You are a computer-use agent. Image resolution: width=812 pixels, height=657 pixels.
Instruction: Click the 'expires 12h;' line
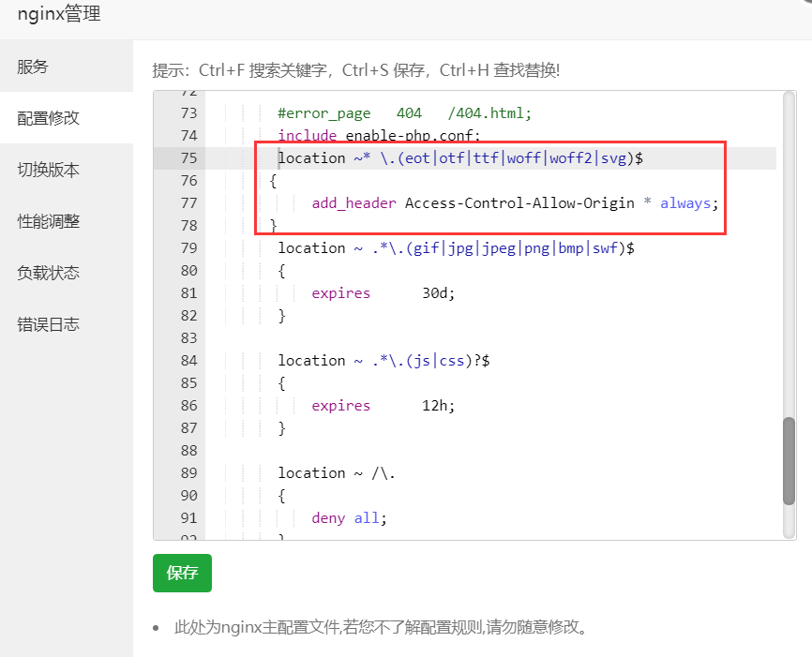(383, 405)
